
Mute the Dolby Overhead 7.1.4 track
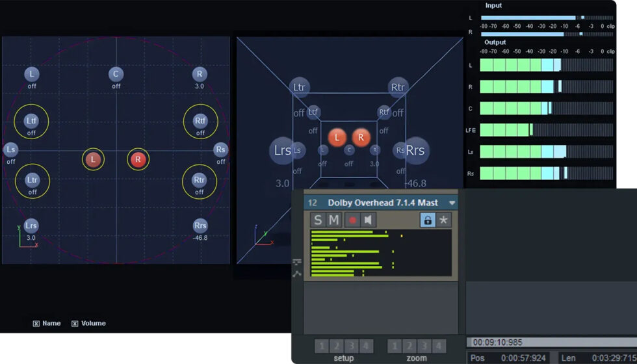(x=333, y=220)
